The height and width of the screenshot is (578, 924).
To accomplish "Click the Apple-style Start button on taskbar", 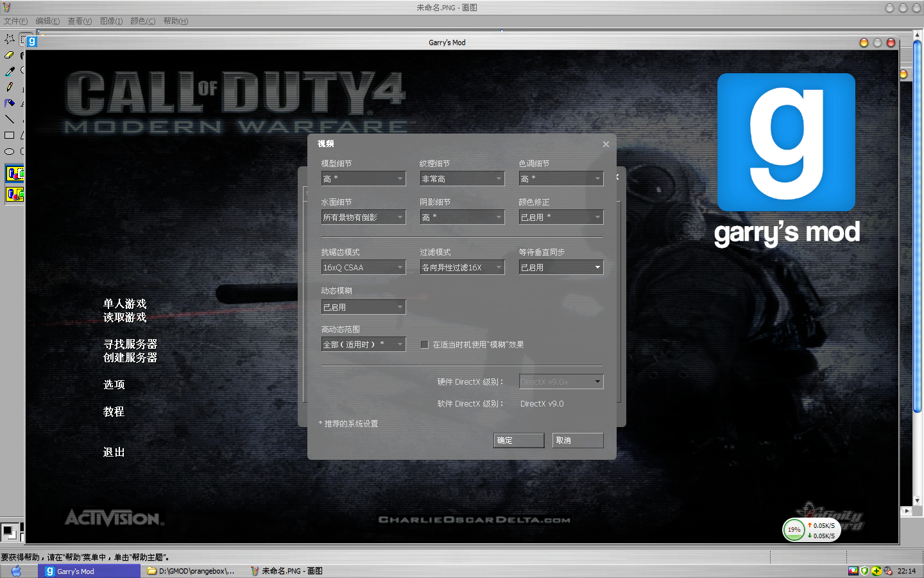I will click(x=16, y=571).
